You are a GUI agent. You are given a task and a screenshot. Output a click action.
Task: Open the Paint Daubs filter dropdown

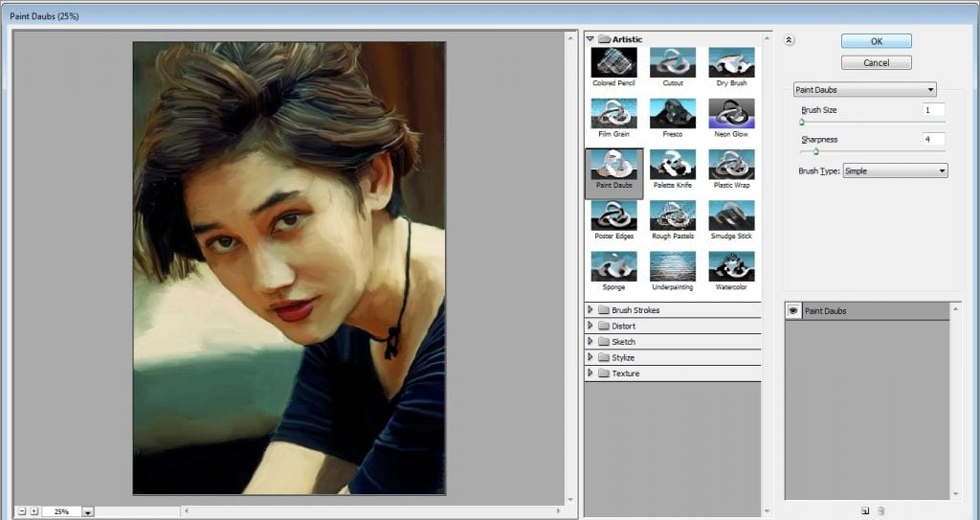pos(865,90)
